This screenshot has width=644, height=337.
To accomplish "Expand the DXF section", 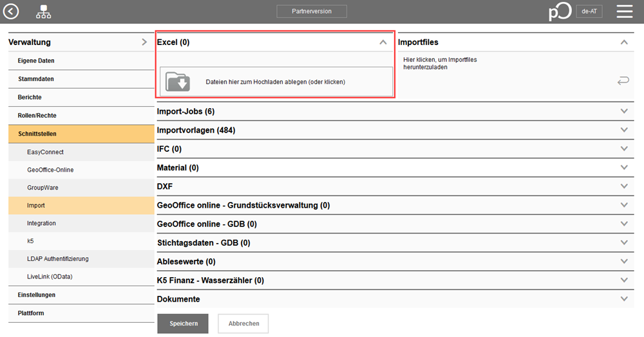I will click(x=623, y=186).
